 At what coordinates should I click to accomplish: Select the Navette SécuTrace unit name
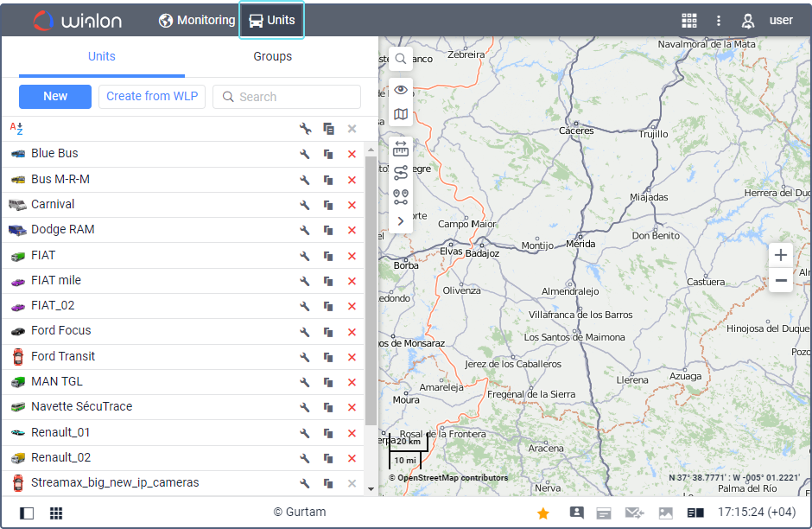coord(82,406)
